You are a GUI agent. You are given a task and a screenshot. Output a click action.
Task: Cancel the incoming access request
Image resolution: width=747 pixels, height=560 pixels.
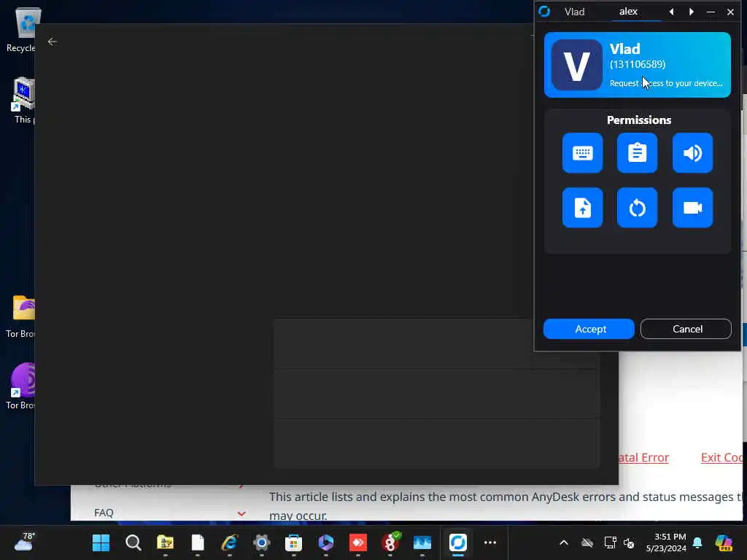tap(686, 329)
